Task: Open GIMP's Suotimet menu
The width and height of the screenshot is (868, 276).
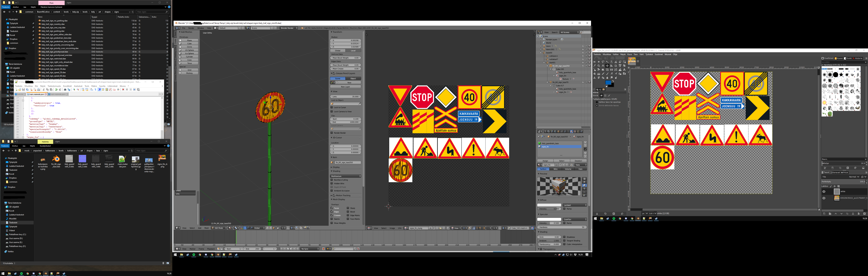Action: [659, 54]
